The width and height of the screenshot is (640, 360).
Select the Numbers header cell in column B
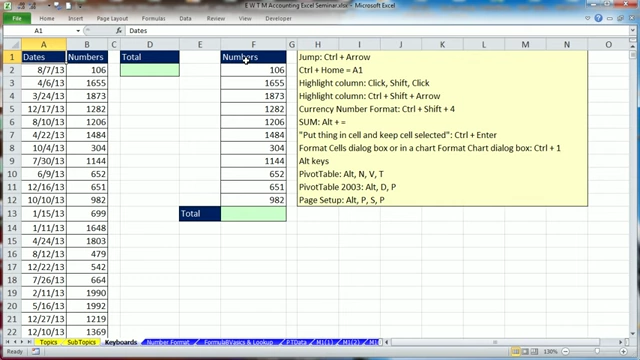point(87,57)
